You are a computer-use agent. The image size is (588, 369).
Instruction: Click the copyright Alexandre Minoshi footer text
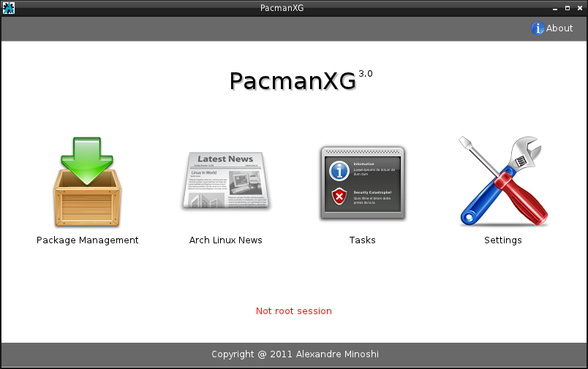coord(295,354)
